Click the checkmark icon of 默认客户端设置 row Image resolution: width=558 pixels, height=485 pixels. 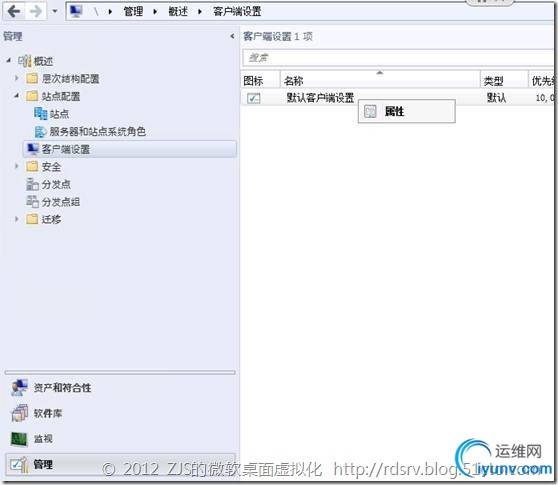pyautogui.click(x=254, y=98)
